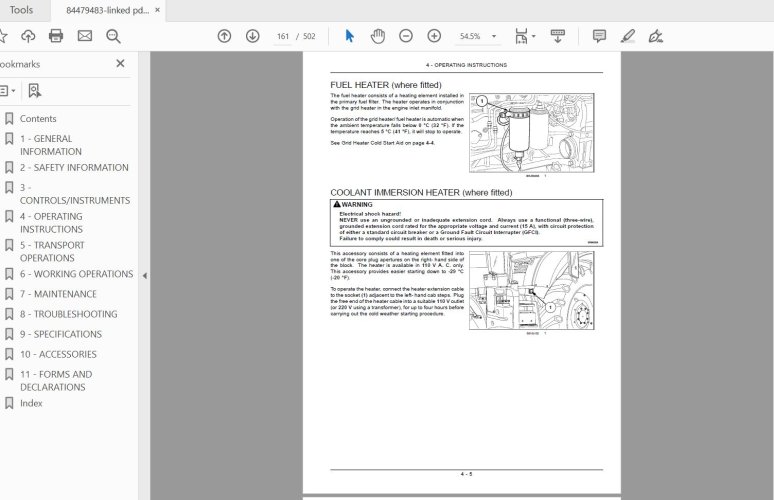This screenshot has height=500, width=774.
Task: Select the highlighter pen tool
Action: [x=627, y=36]
